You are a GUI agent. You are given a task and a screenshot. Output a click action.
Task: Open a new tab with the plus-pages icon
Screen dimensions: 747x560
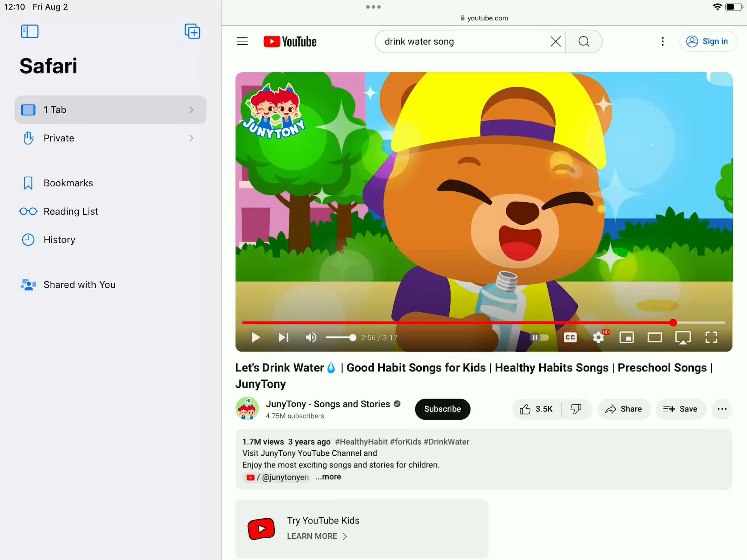pyautogui.click(x=192, y=31)
